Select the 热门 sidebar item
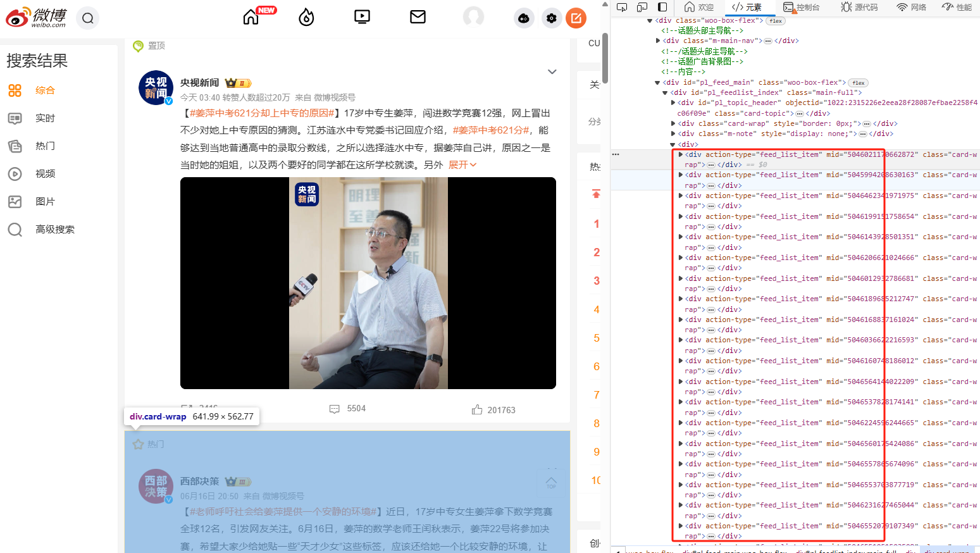 coord(45,146)
